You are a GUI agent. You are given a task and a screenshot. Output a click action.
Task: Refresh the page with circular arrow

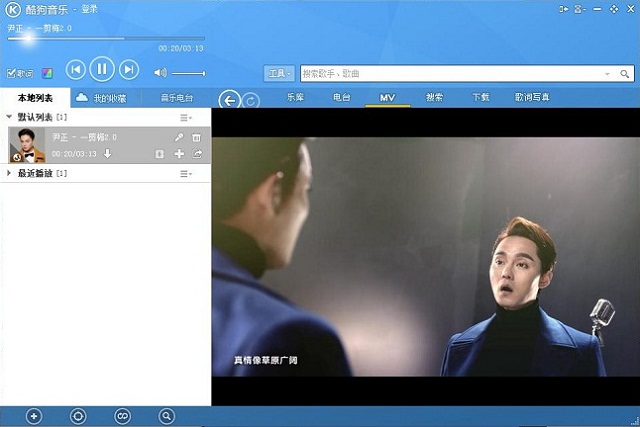[251, 100]
